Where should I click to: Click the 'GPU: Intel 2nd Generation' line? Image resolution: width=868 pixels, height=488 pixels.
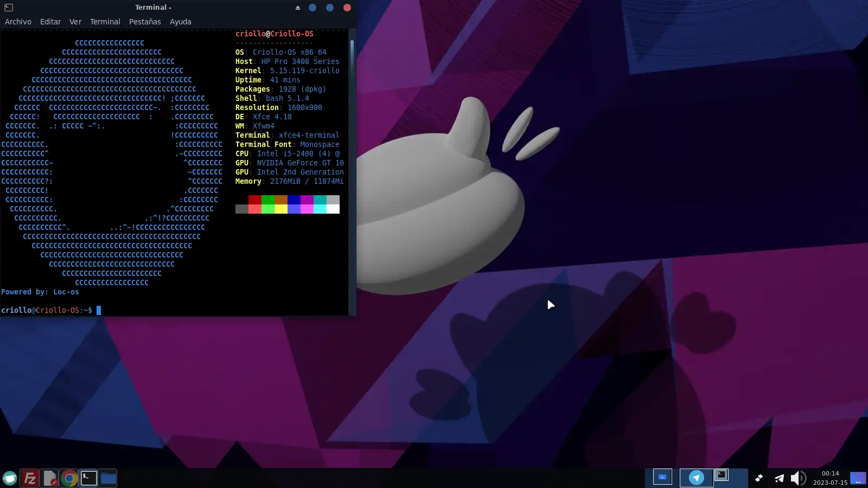point(290,172)
